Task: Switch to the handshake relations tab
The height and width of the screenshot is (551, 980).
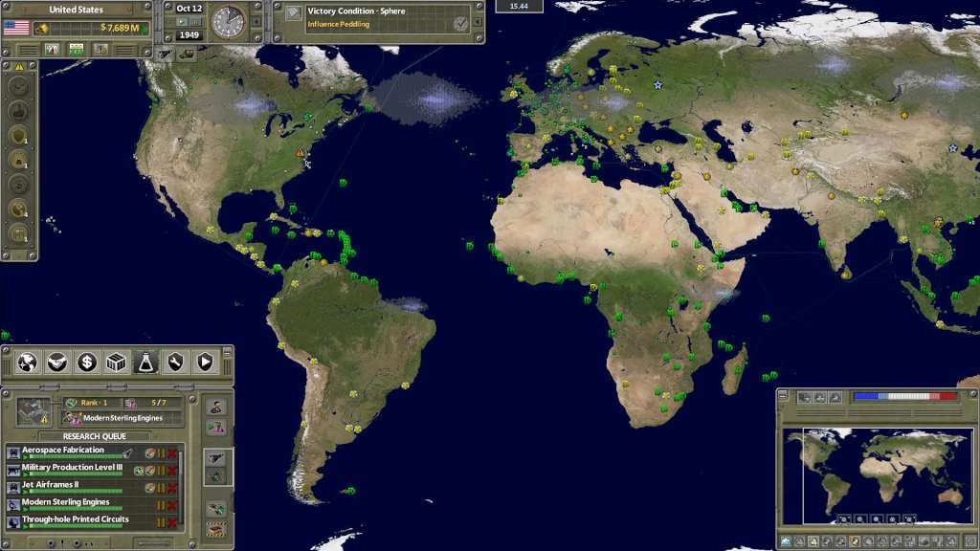Action: click(x=56, y=362)
